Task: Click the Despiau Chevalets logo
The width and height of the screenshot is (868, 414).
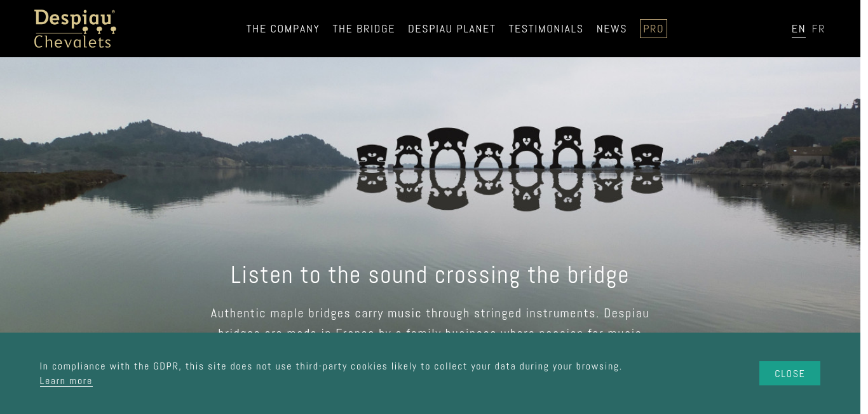Action: [75, 29]
